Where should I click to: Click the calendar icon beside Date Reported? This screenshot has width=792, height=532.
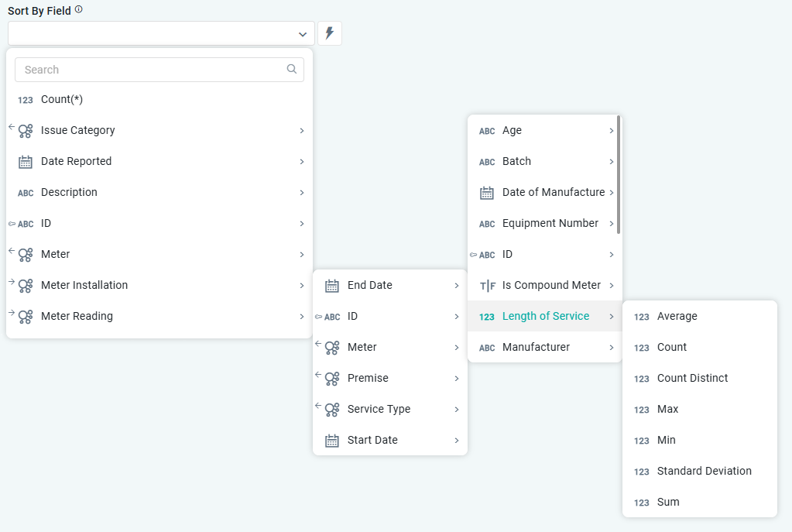pyautogui.click(x=26, y=162)
